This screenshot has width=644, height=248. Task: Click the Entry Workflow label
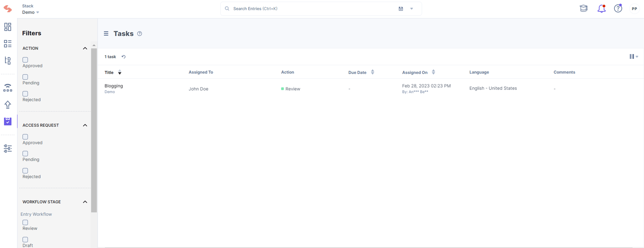point(36,214)
